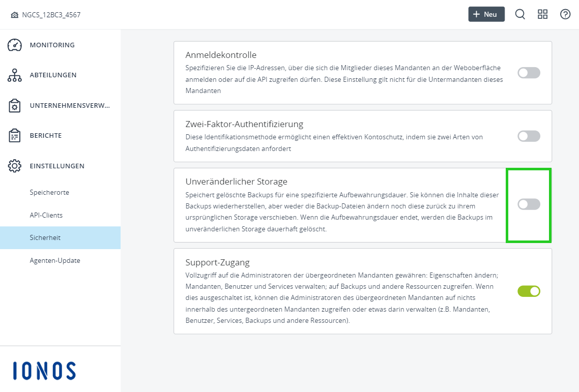Click the Unveränderlicher Storage heading
Image resolution: width=579 pixels, height=392 pixels.
pos(236,182)
